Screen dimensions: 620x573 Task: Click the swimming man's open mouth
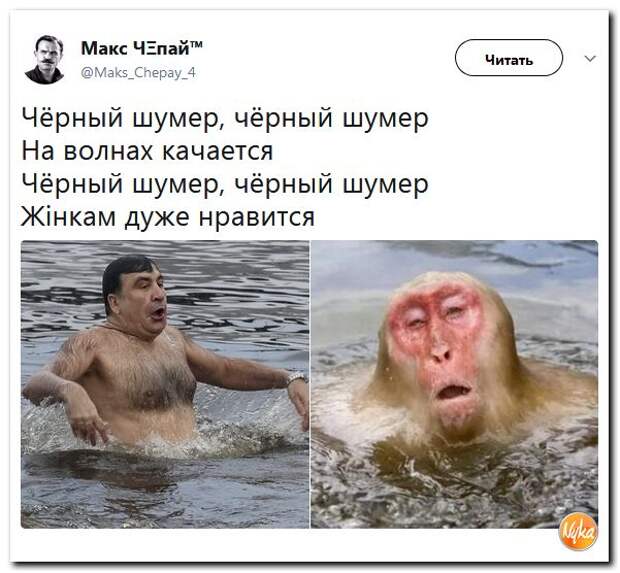click(158, 314)
